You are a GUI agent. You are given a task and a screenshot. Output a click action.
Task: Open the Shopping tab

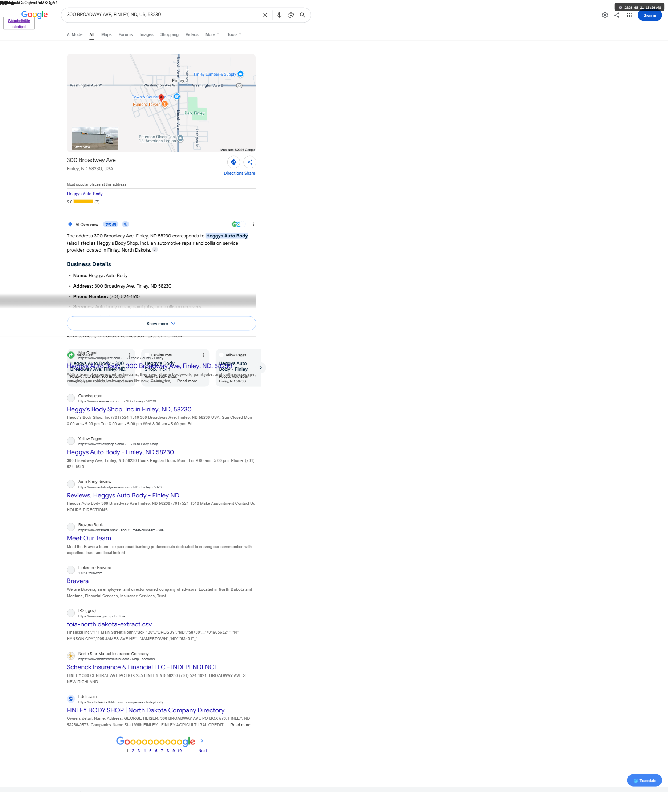(x=170, y=34)
